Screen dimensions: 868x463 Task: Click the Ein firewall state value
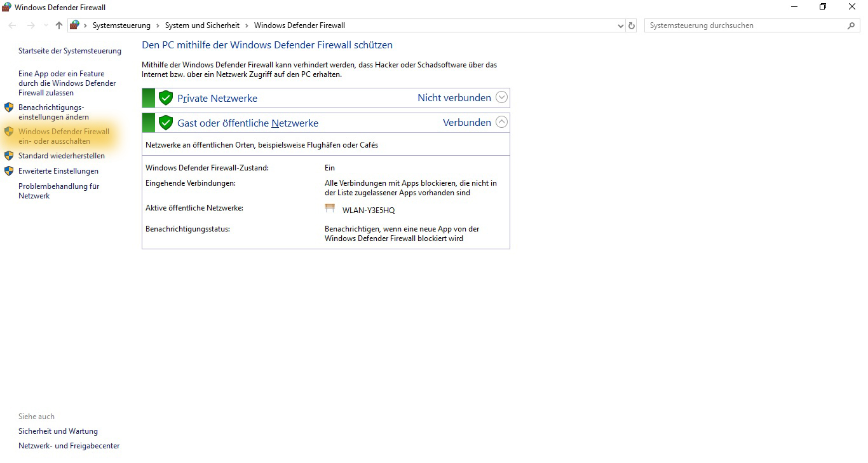coord(330,168)
